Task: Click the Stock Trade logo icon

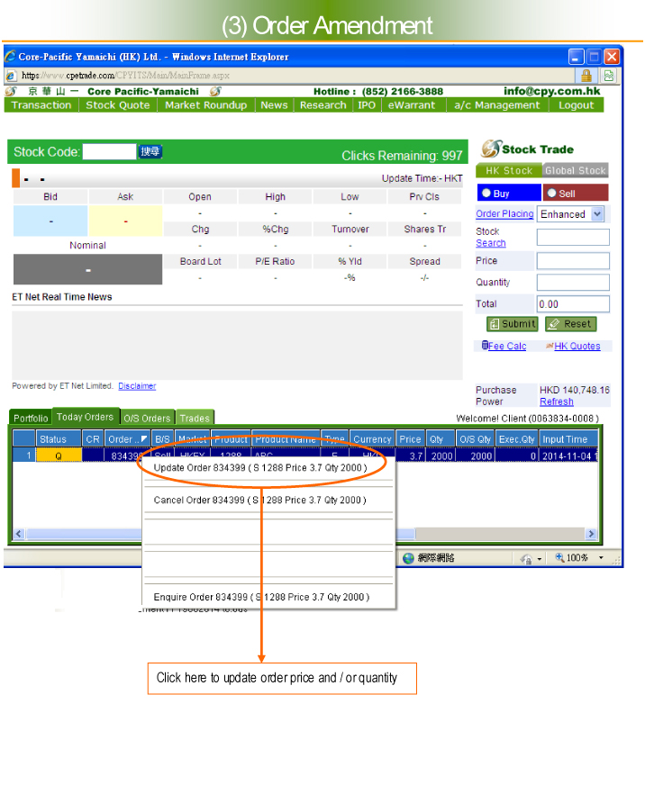Action: tap(490, 149)
